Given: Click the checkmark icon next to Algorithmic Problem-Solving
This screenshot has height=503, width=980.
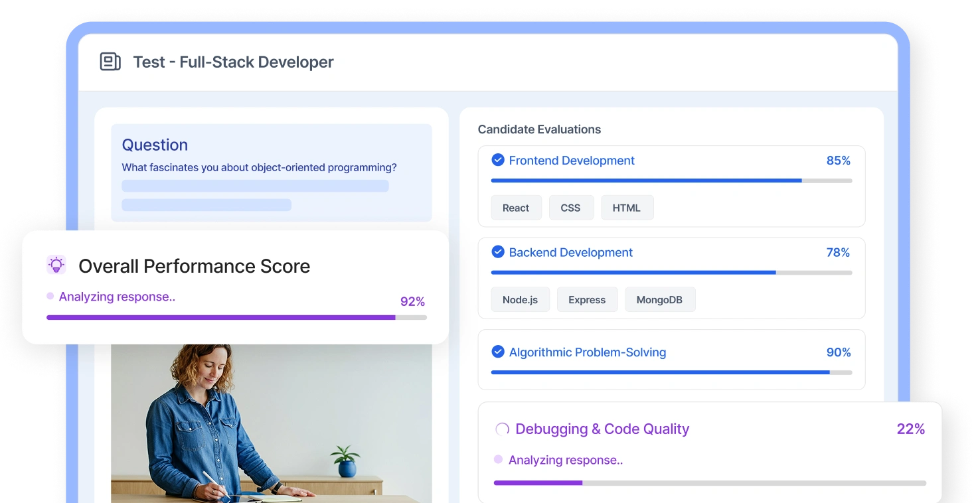Looking at the screenshot, I should (x=497, y=352).
